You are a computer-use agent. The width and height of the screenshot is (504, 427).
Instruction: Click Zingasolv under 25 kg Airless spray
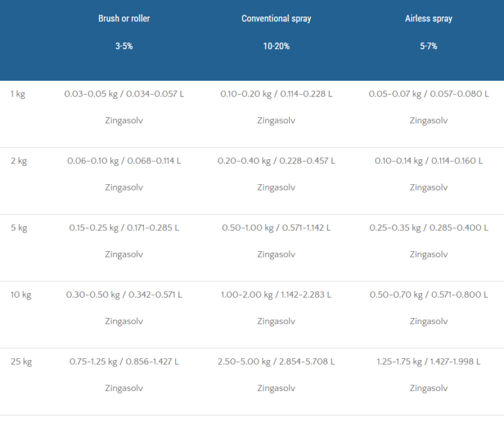click(428, 388)
